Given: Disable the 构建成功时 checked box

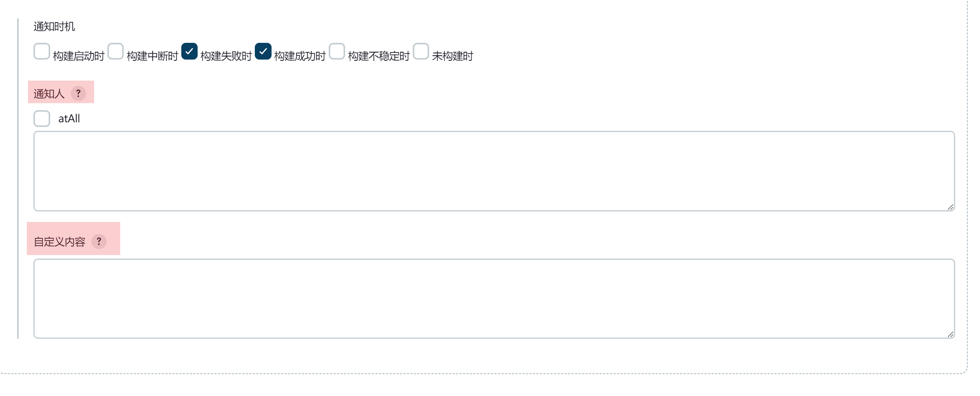Looking at the screenshot, I should pyautogui.click(x=263, y=51).
